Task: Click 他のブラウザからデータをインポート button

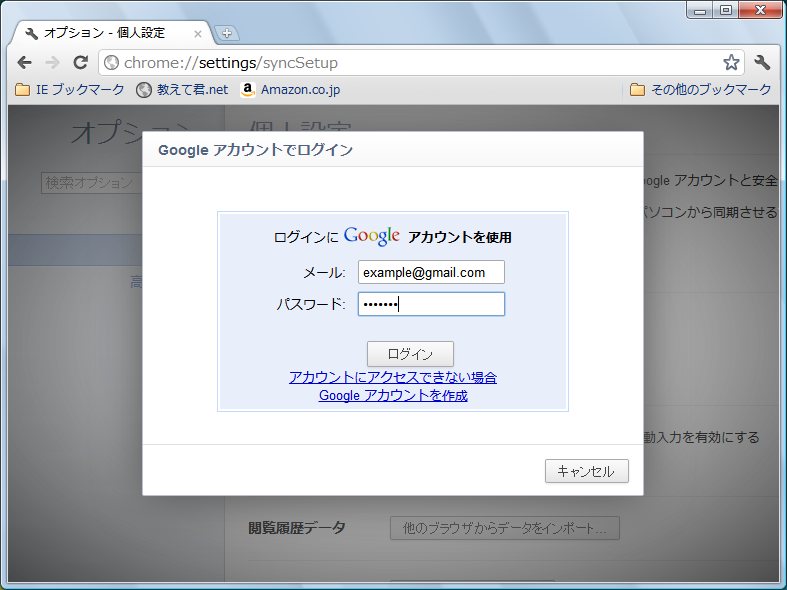Action: pos(504,528)
